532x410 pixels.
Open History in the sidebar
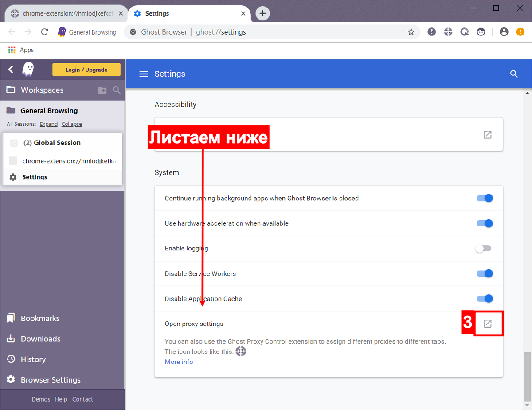[26, 359]
